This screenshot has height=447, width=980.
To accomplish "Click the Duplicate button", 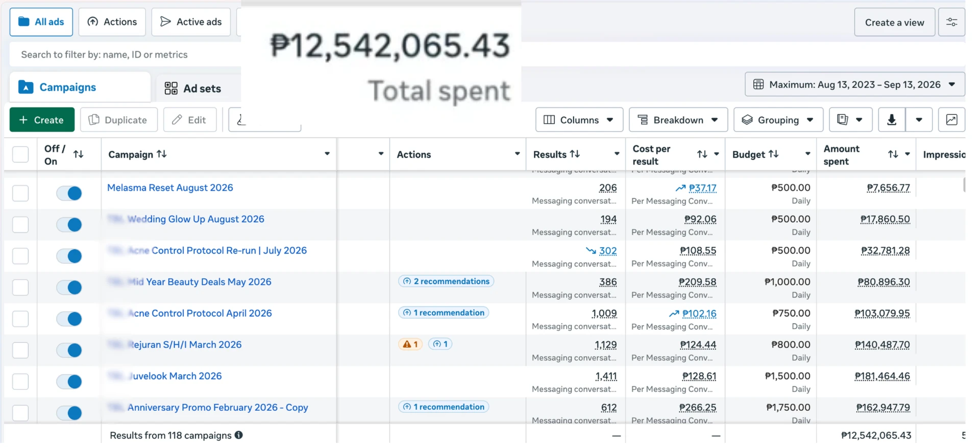I will (x=118, y=120).
